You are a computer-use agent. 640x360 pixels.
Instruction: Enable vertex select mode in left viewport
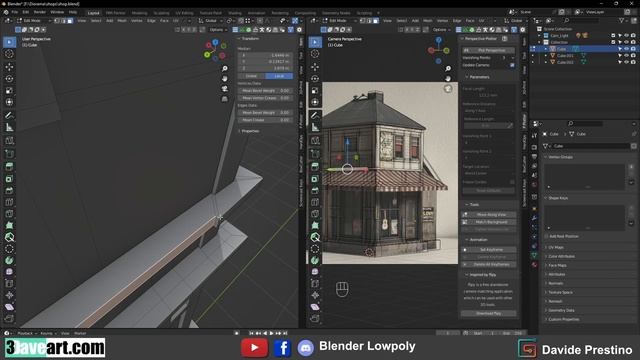click(58, 20)
